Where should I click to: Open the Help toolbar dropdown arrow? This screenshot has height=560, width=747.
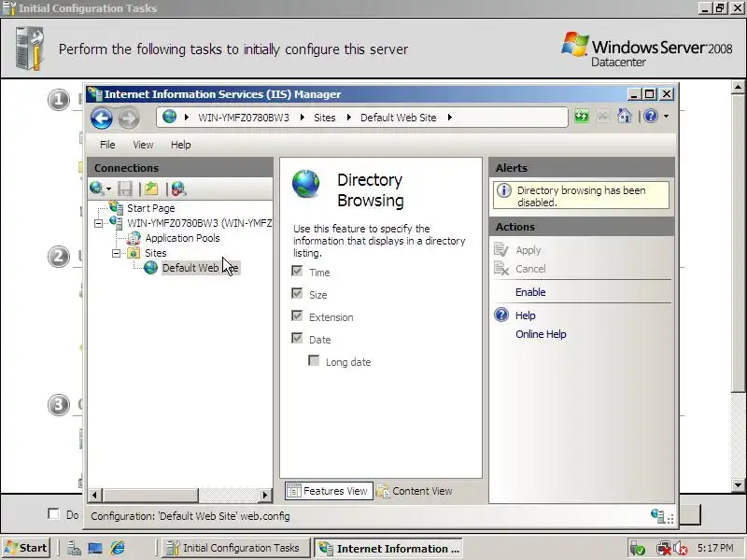click(x=666, y=116)
